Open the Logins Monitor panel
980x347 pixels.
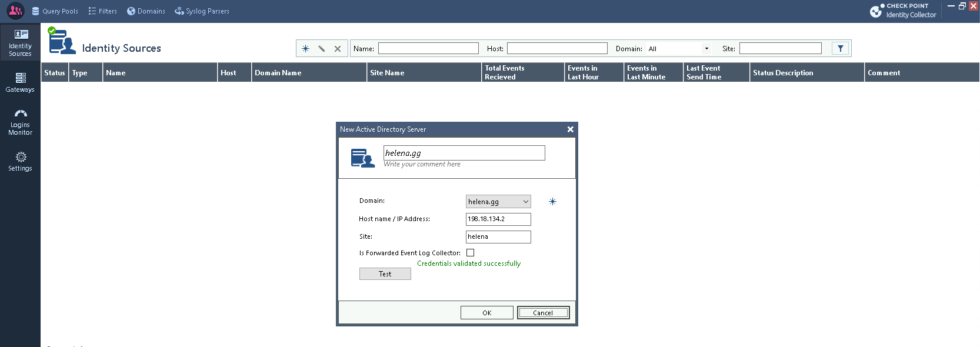[x=20, y=122]
